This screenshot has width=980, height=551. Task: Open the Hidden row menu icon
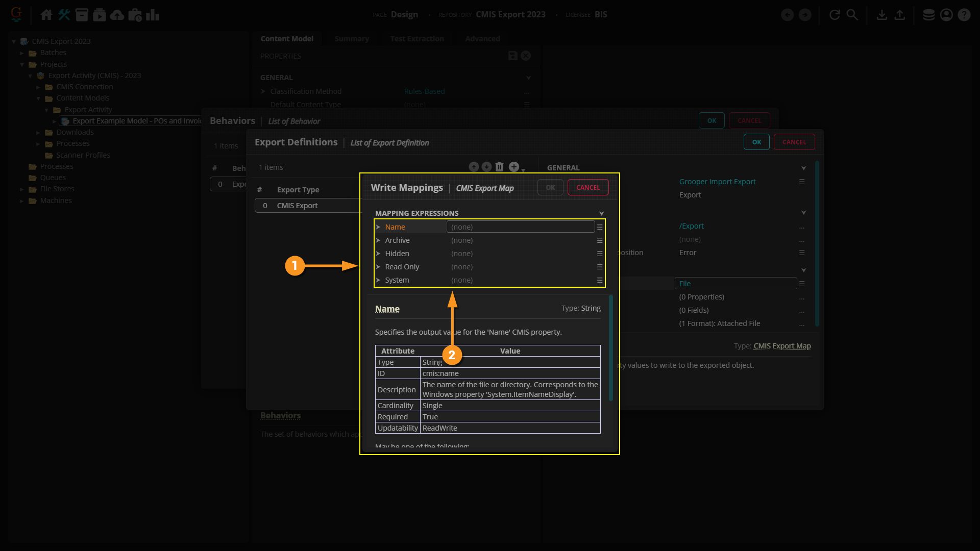point(600,254)
